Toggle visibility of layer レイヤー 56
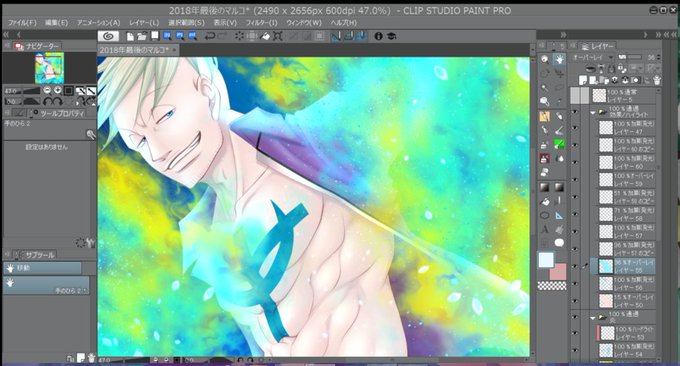 pos(575,284)
